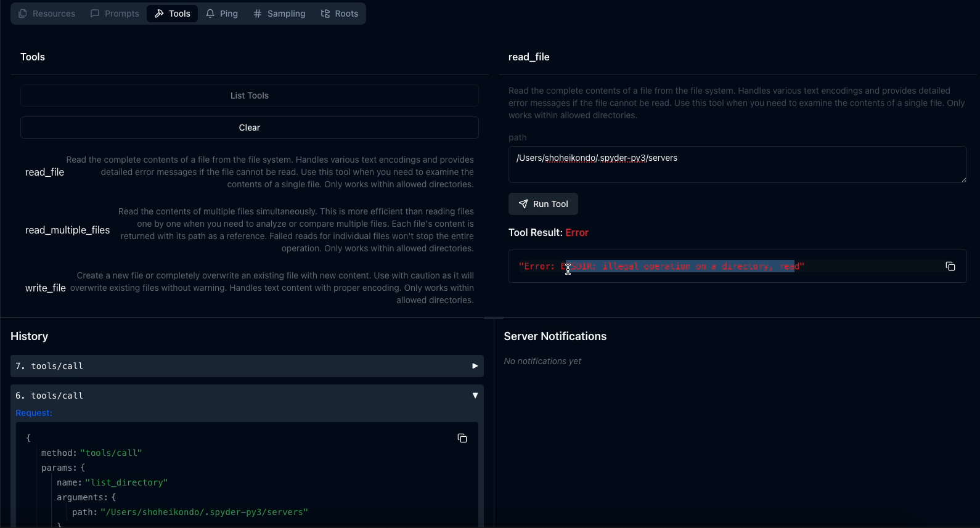Select the read_file tool in list
The image size is (980, 528).
(x=44, y=173)
